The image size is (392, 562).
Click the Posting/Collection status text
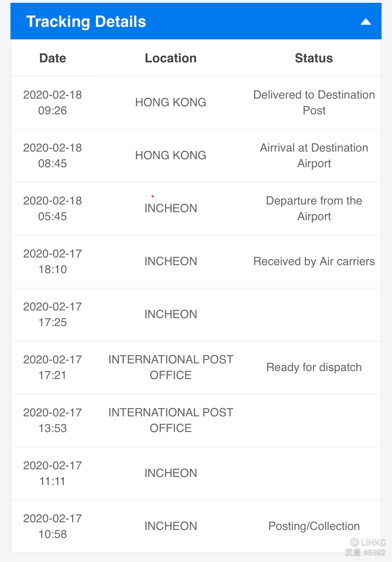pyautogui.click(x=314, y=526)
